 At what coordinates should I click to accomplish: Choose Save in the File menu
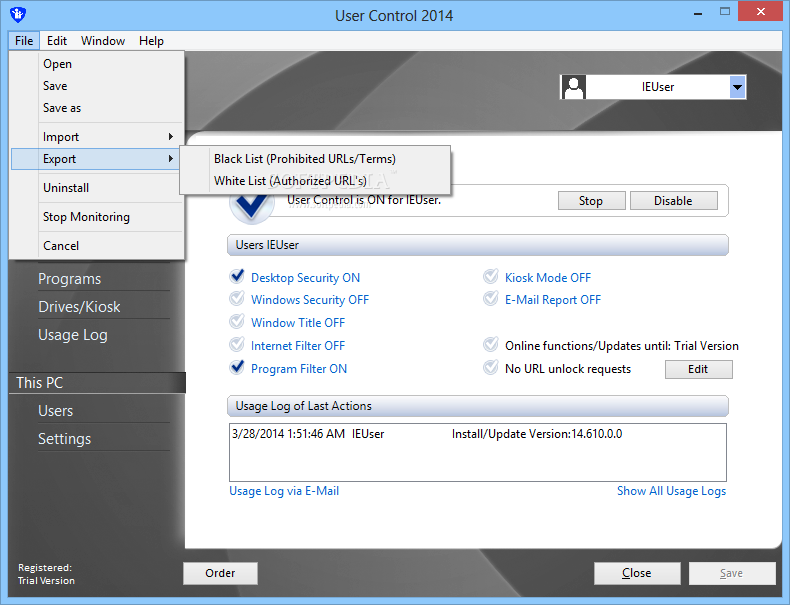click(x=97, y=86)
